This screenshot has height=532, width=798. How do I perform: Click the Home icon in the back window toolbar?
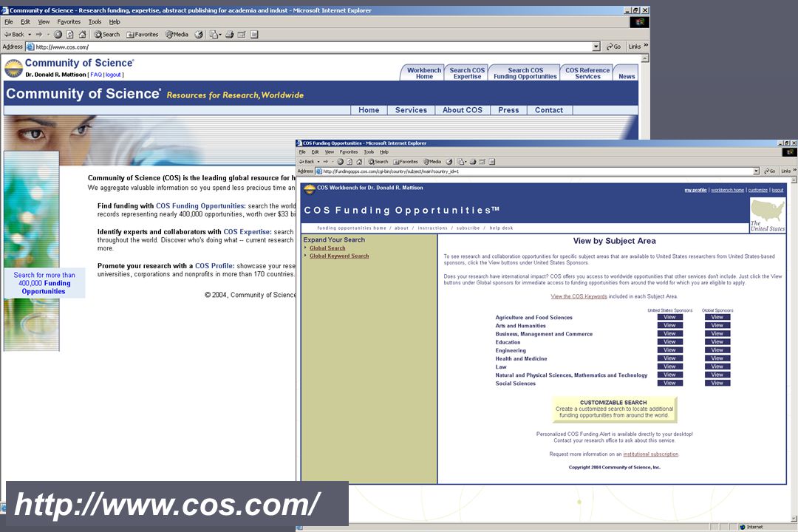click(82, 35)
